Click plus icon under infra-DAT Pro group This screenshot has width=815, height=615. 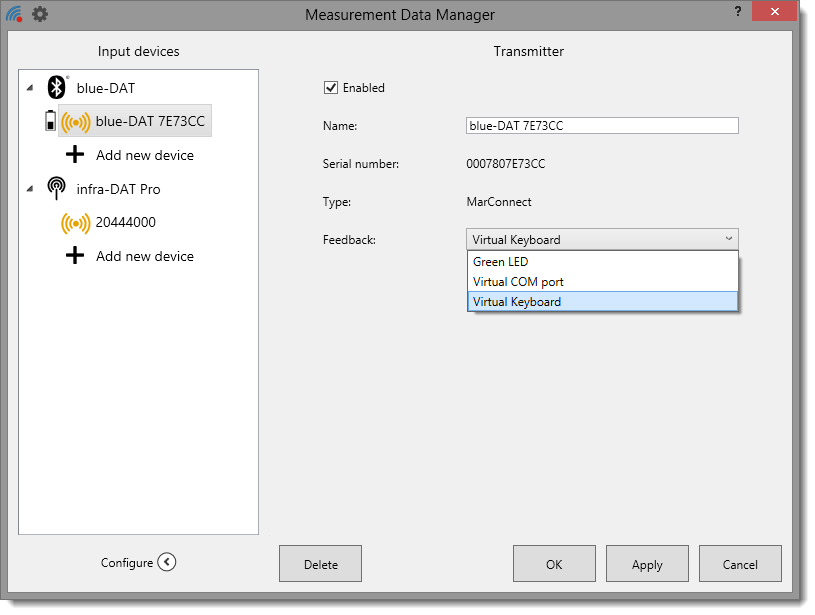point(75,256)
